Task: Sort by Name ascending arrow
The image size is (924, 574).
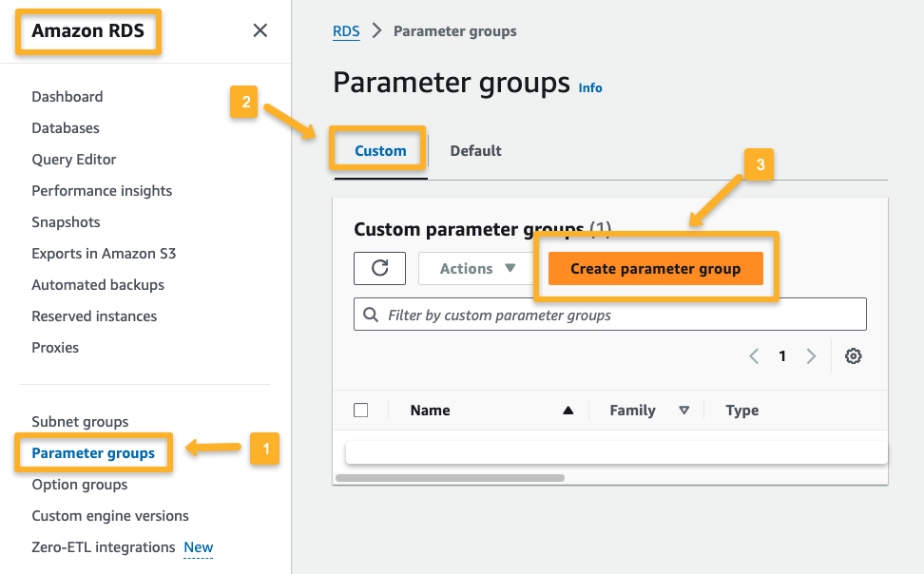Action: [568, 411]
